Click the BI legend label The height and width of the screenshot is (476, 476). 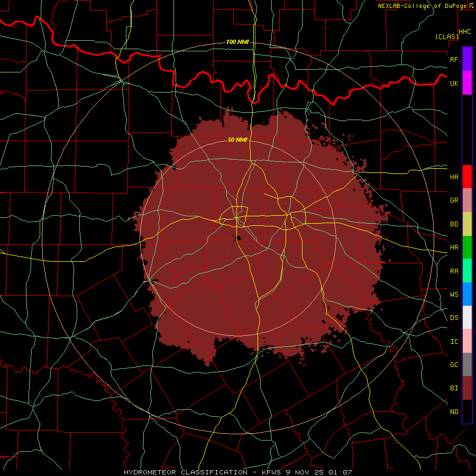454,388
